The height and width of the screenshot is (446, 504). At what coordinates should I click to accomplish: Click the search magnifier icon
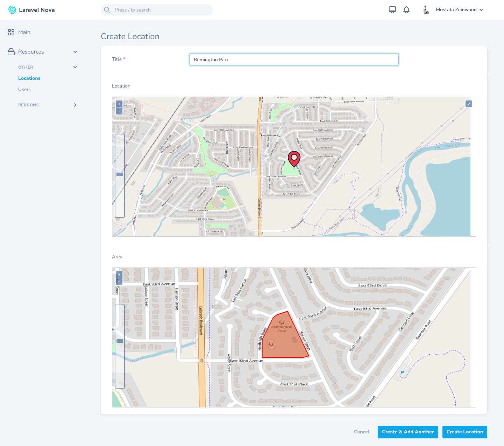click(107, 10)
